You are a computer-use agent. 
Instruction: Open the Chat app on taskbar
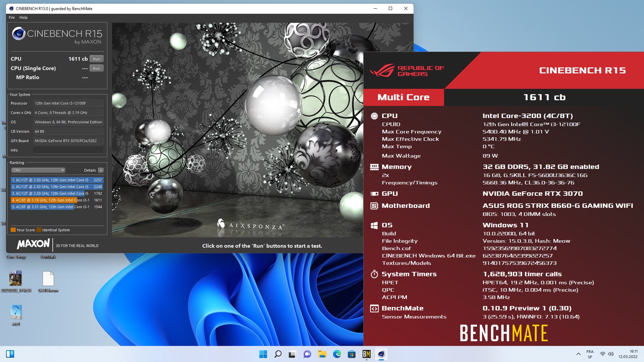[307, 354]
